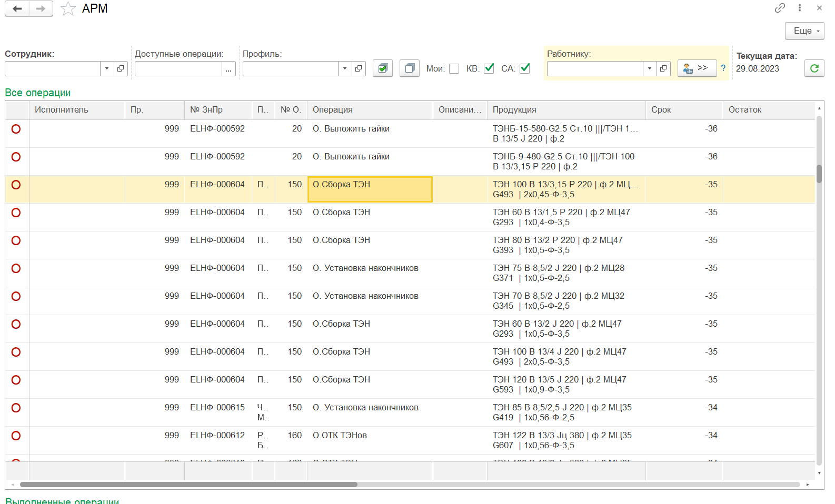Add the APM page to favorites with the star
Image resolution: width=835 pixels, height=504 pixels.
[68, 9]
